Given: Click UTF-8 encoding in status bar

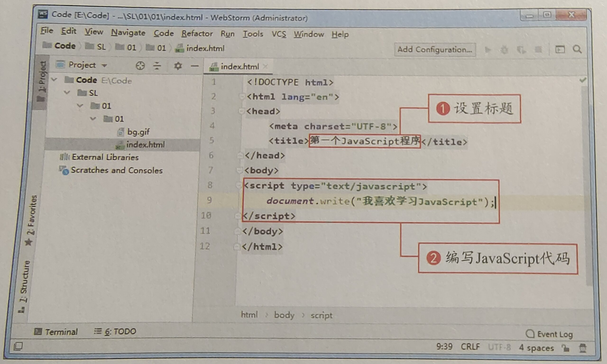Looking at the screenshot, I should click(x=499, y=347).
